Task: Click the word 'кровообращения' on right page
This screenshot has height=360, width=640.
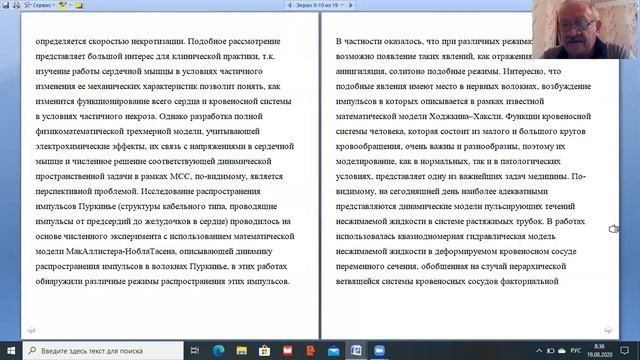Action: pyautogui.click(x=370, y=147)
